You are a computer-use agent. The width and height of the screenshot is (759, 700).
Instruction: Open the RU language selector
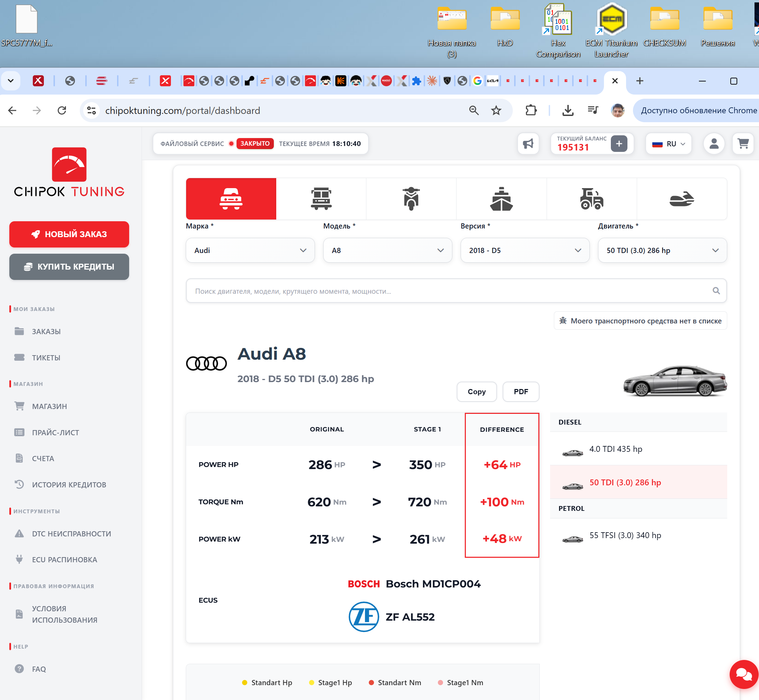click(x=669, y=144)
